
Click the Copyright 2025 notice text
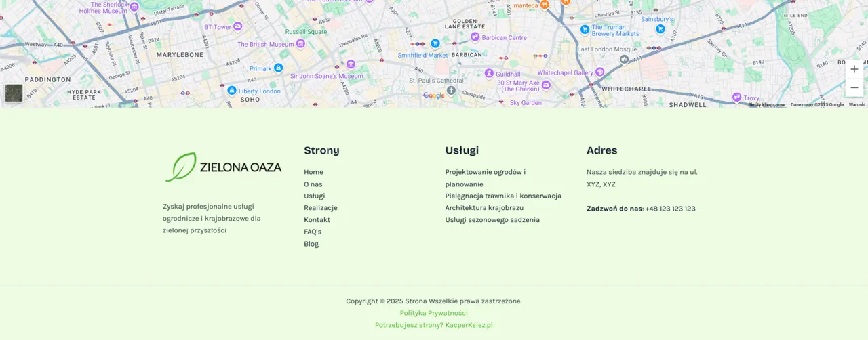[434, 301]
